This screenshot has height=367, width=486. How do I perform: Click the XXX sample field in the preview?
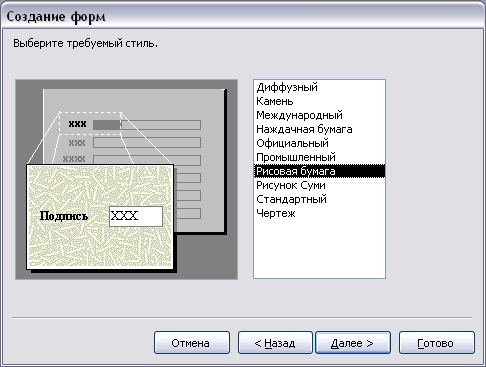coord(136,216)
